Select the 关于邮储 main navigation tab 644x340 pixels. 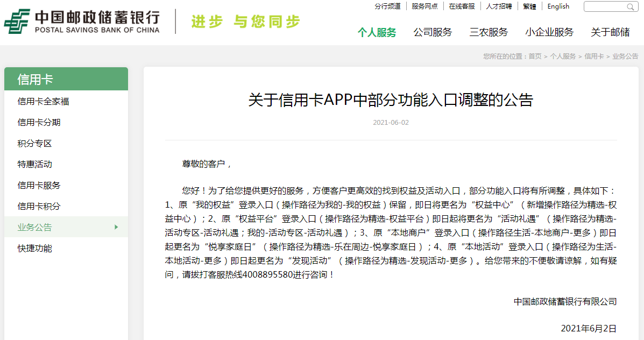click(x=610, y=32)
